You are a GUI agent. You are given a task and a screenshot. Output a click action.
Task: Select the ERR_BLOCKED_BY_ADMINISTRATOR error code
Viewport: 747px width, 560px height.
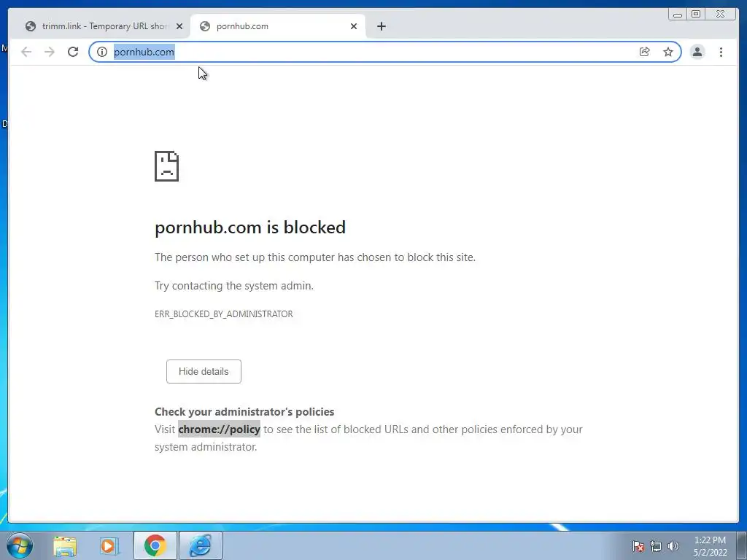223,314
